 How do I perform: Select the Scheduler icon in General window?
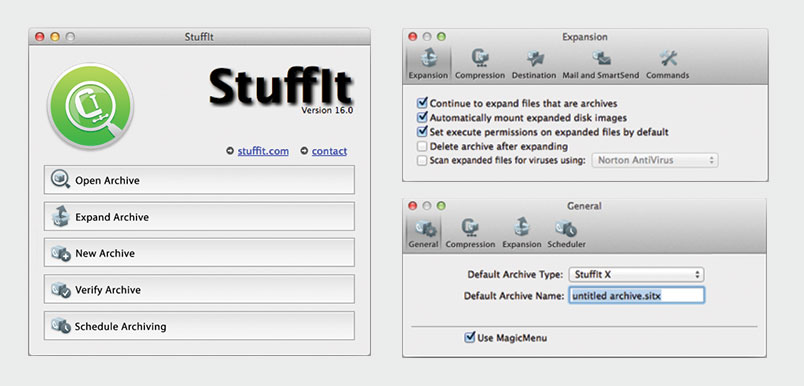pos(566,234)
